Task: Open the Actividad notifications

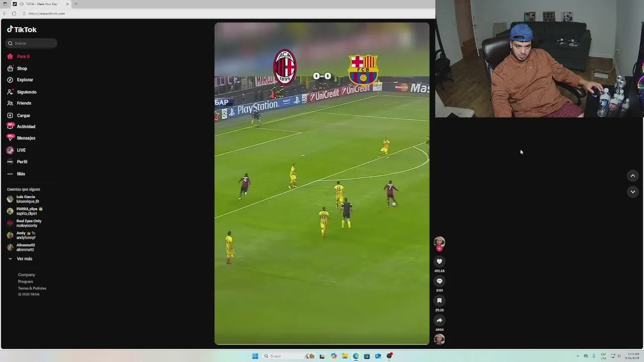Action: click(21, 127)
